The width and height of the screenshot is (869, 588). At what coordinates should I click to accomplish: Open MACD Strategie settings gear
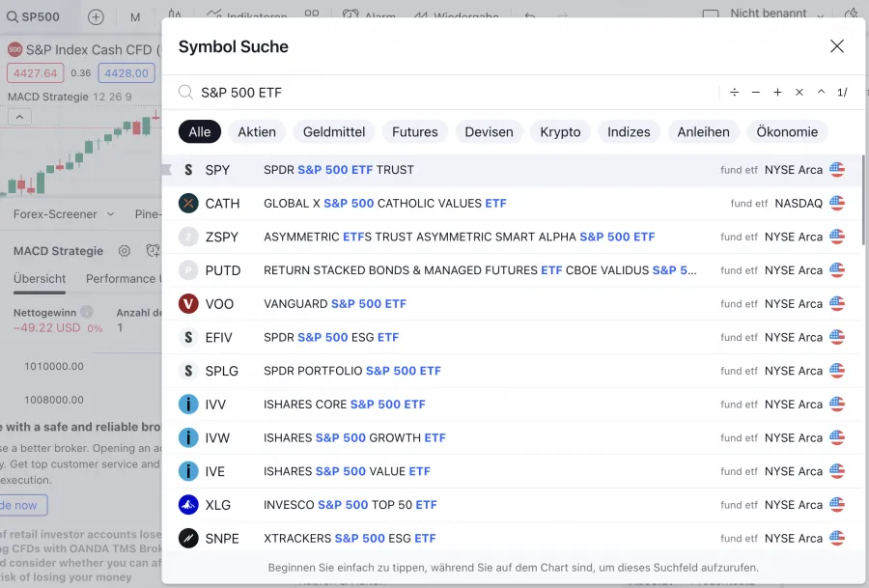click(x=125, y=251)
